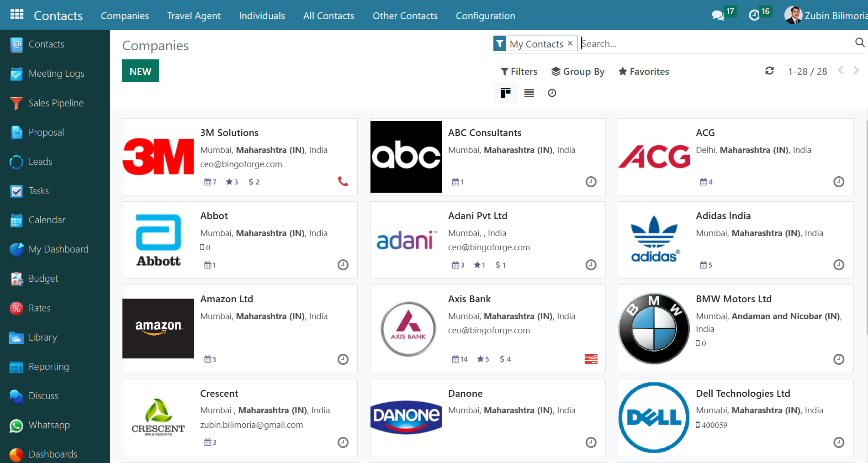The width and height of the screenshot is (868, 463).
Task: Open the Configuration menu
Action: [485, 16]
